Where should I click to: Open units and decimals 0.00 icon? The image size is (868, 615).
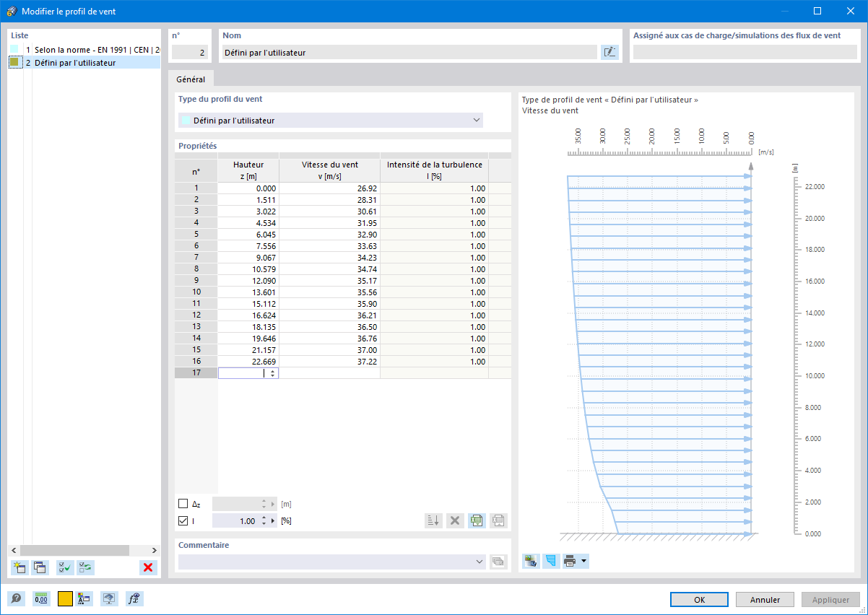click(x=41, y=598)
